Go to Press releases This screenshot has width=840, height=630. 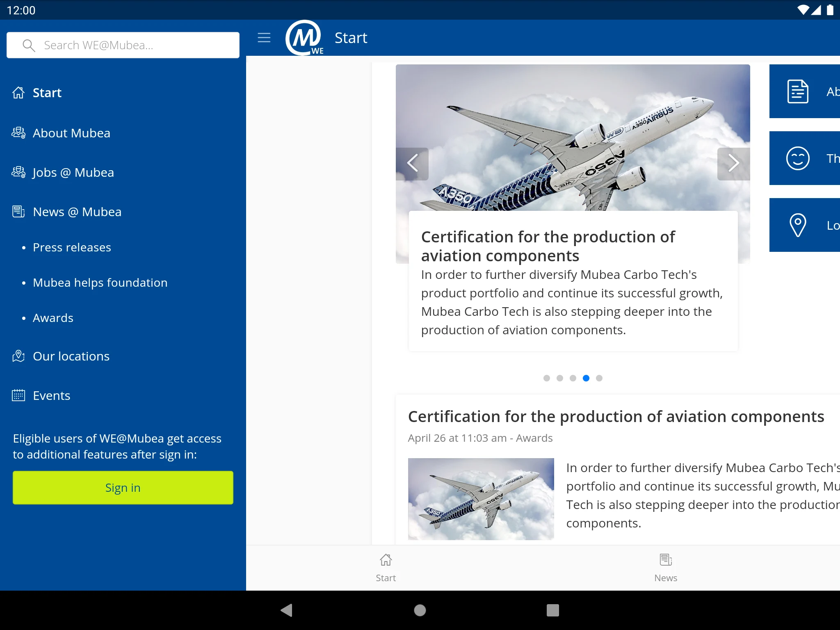pos(72,247)
